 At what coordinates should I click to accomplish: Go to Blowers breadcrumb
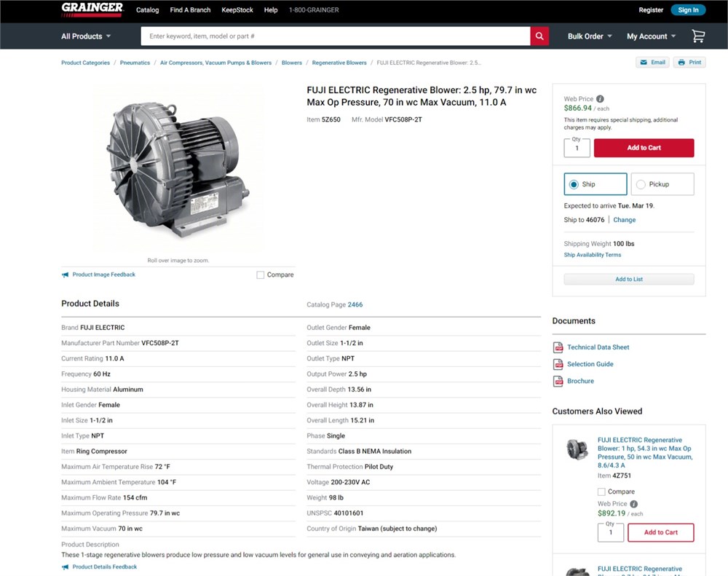292,63
